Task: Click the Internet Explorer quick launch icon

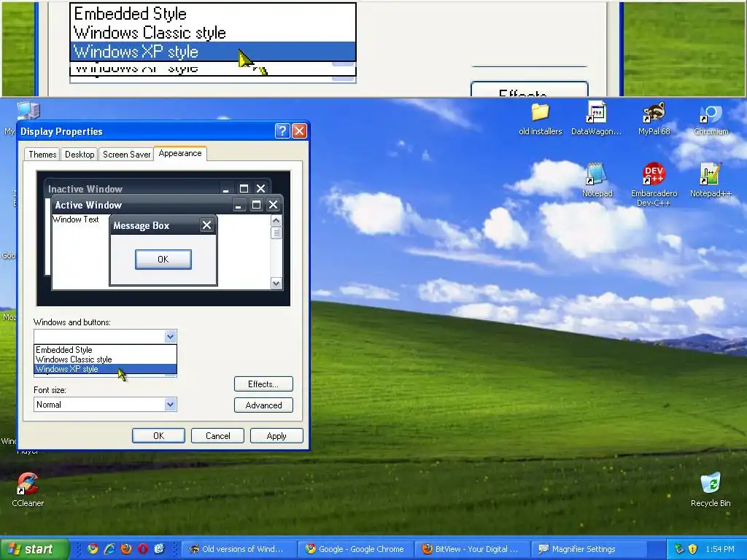Action: tap(109, 549)
